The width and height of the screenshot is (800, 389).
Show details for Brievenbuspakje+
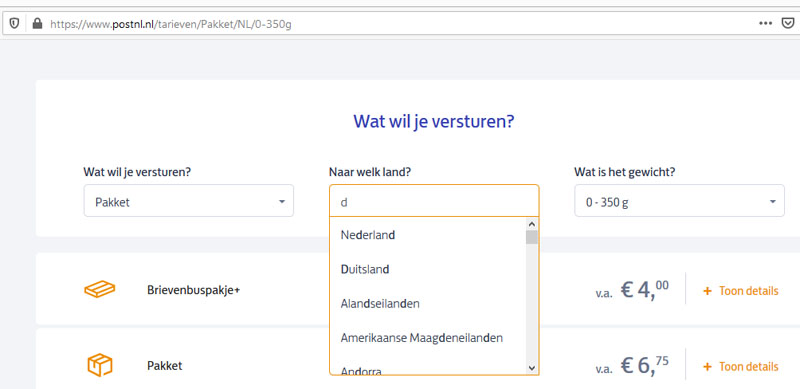coord(748,291)
